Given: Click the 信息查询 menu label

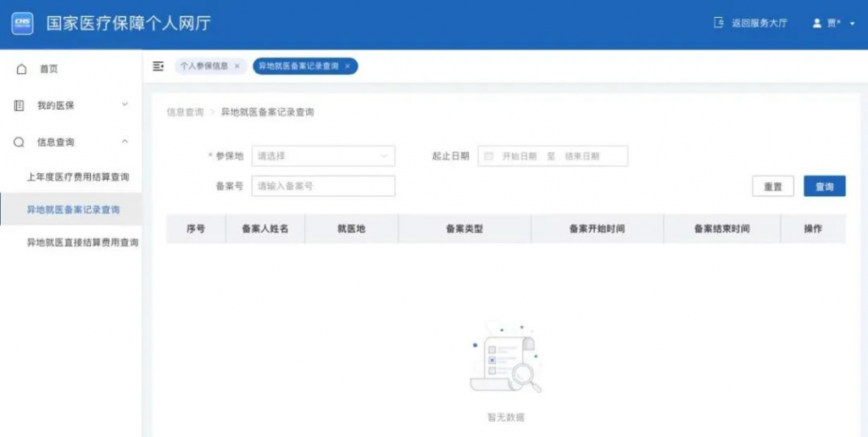Looking at the screenshot, I should (55, 143).
